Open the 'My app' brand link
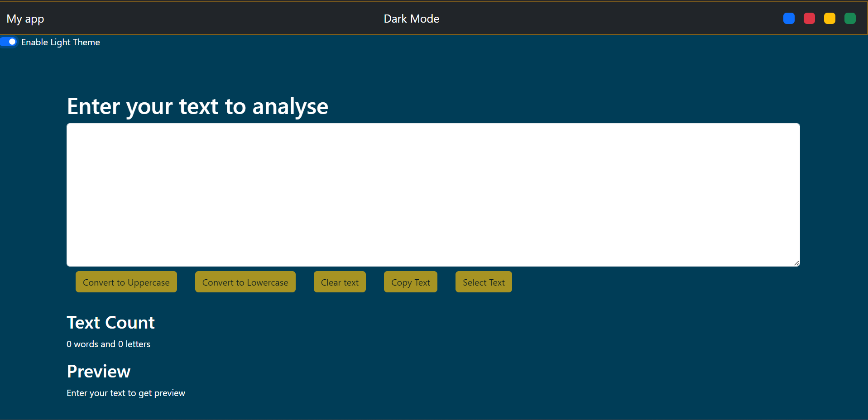 (x=25, y=19)
